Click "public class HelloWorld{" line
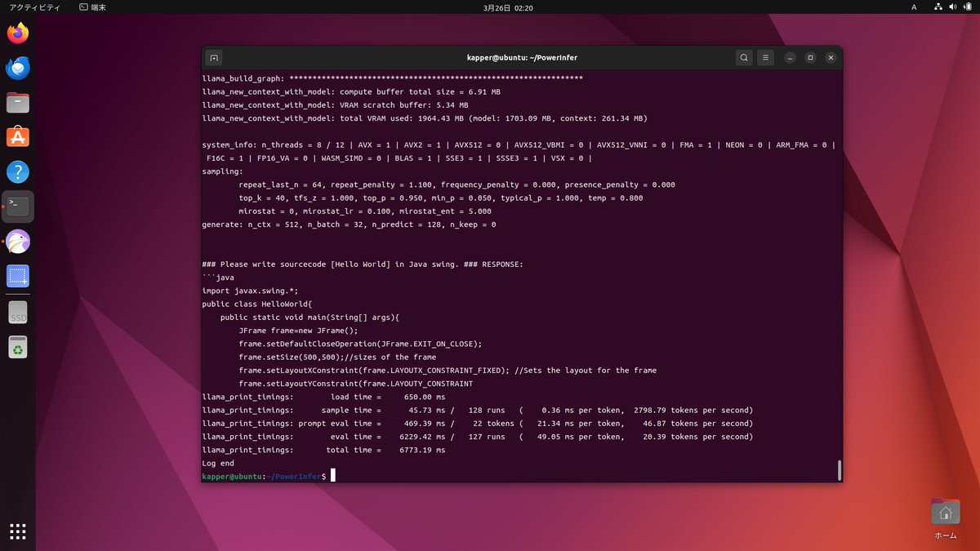 coord(257,304)
